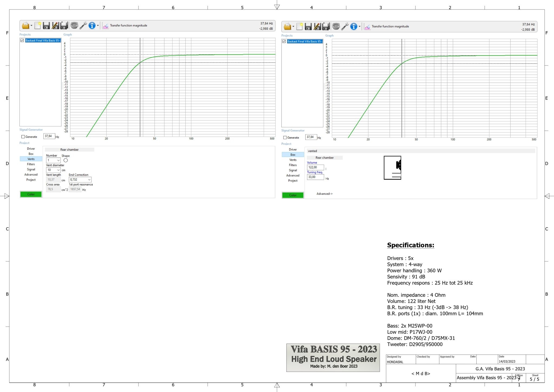Open options wrench icon in left toolbar
Image resolution: width=554 pixels, height=392 pixels.
coord(83,26)
